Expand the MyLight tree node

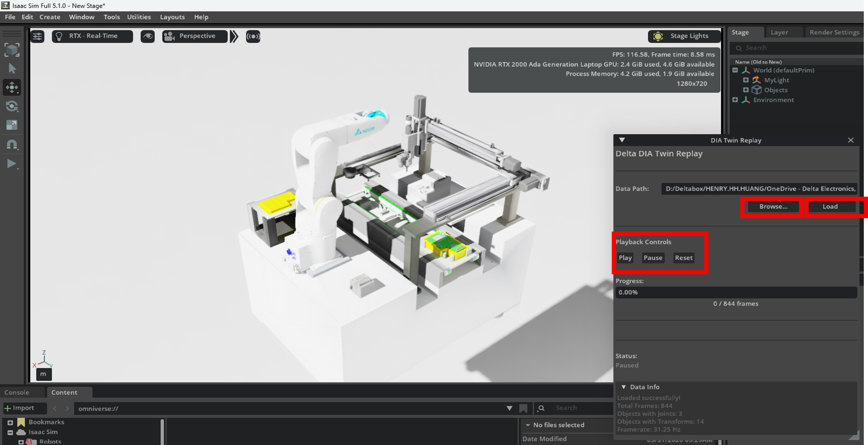[x=746, y=80]
